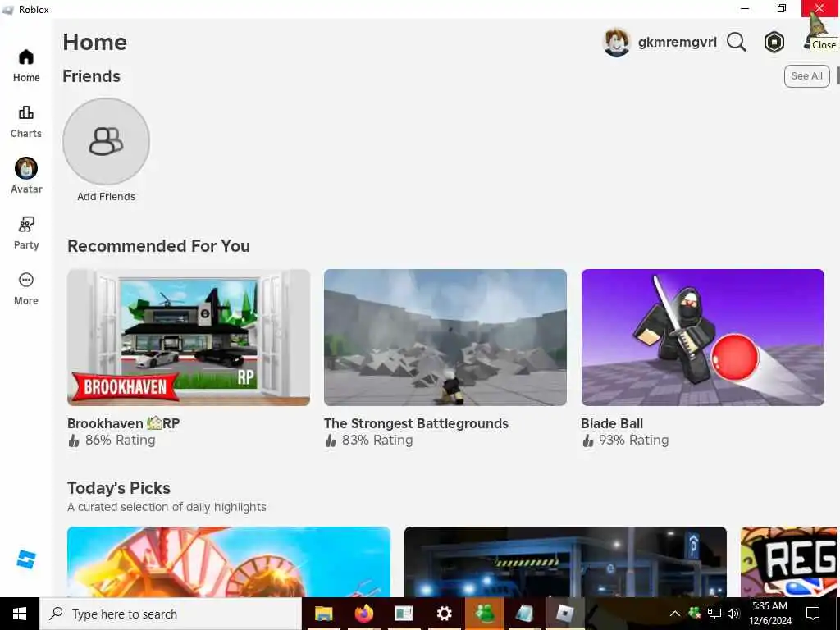This screenshot has width=840, height=630.
Task: Open the Robux hexagon icon
Action: click(x=774, y=42)
